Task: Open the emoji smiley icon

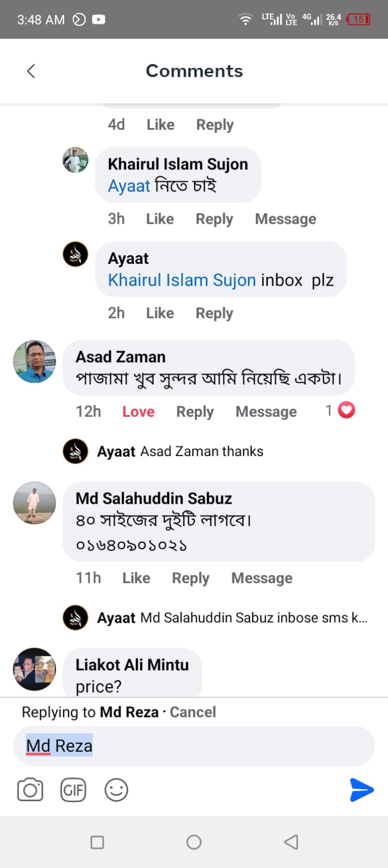Action: pos(116,790)
